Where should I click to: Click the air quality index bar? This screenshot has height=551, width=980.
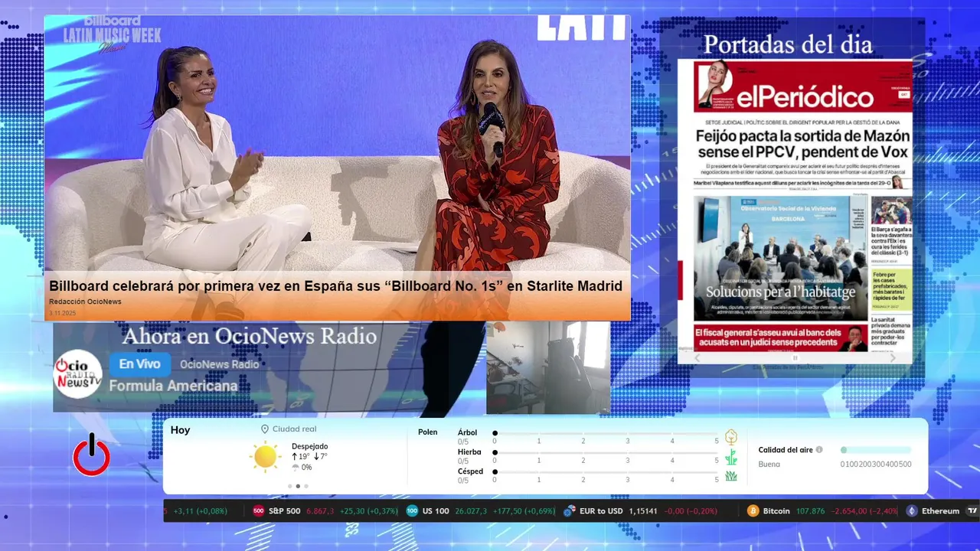tap(876, 450)
